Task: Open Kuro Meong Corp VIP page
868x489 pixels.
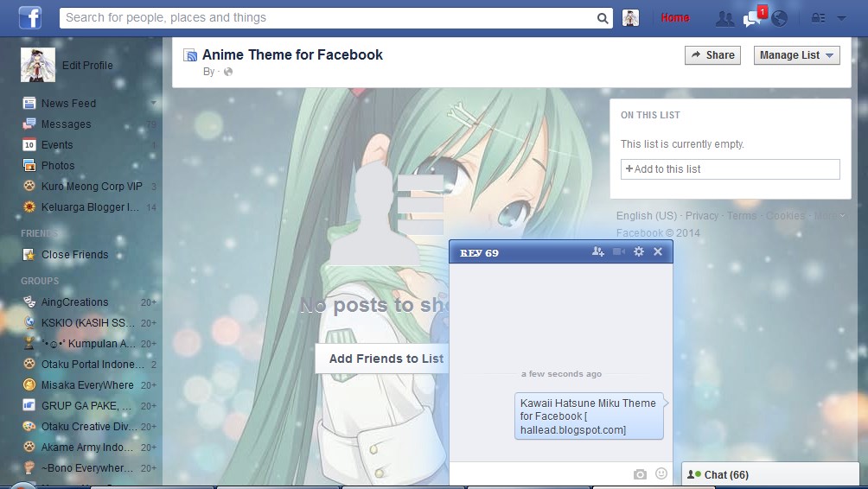Action: tap(92, 187)
